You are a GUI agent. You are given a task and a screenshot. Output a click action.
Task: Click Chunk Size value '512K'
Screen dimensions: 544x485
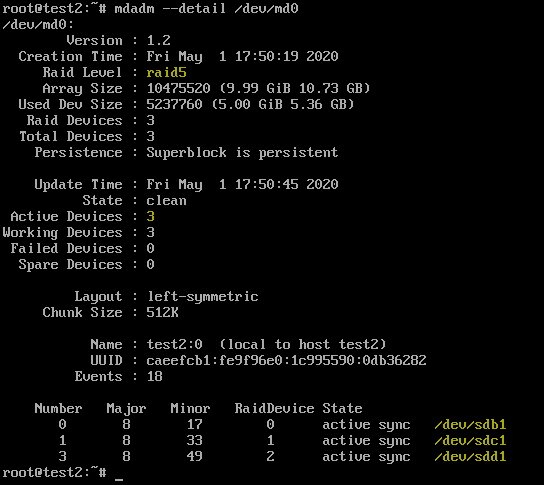pyautogui.click(x=162, y=312)
